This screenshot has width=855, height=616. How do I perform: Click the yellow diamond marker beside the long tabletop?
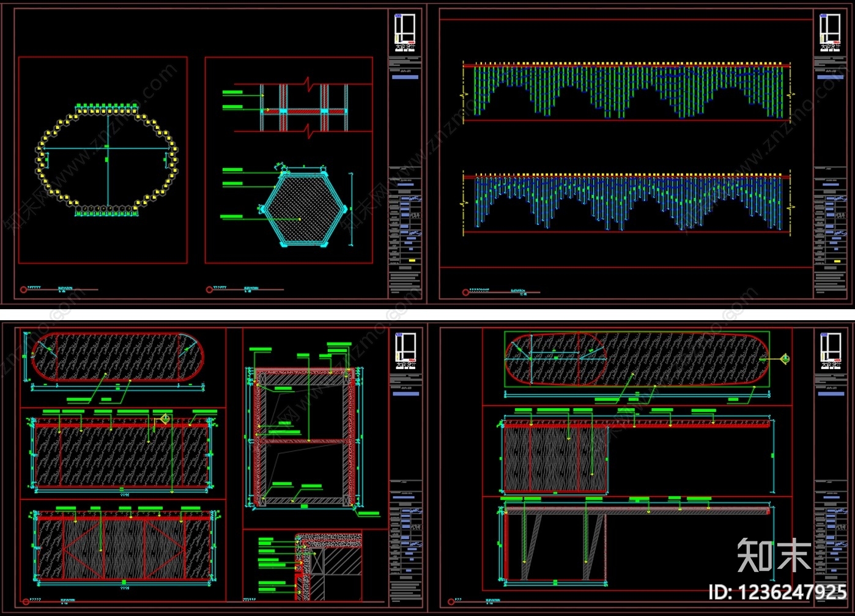(785, 359)
